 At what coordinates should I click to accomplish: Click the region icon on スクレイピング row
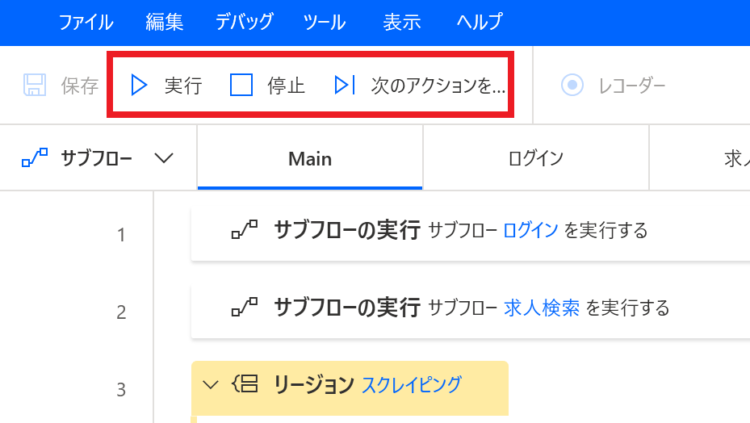coord(245,384)
